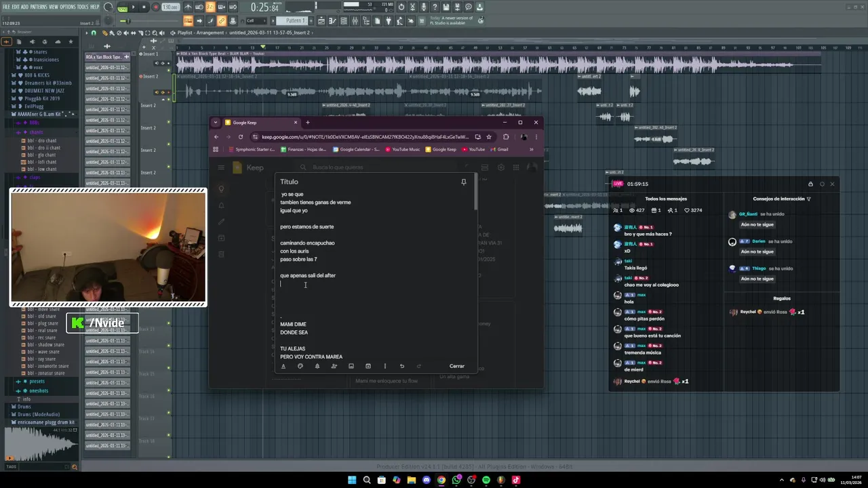
Task: Click the Google Keep browser tab
Action: point(261,123)
